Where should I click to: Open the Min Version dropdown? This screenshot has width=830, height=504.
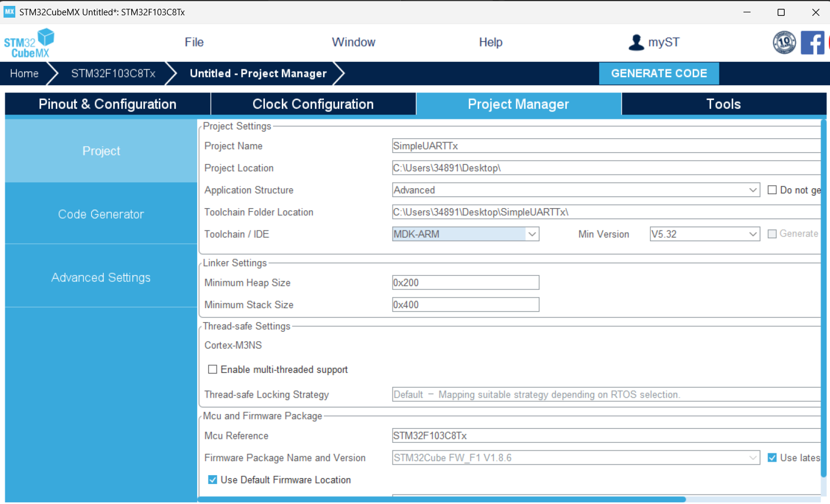705,234
